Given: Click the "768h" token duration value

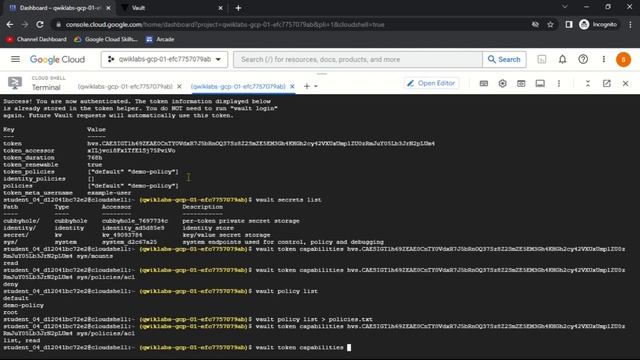Looking at the screenshot, I should pos(95,158).
